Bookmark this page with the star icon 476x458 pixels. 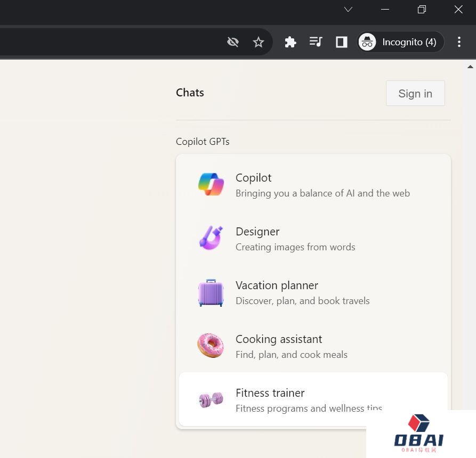(x=259, y=42)
